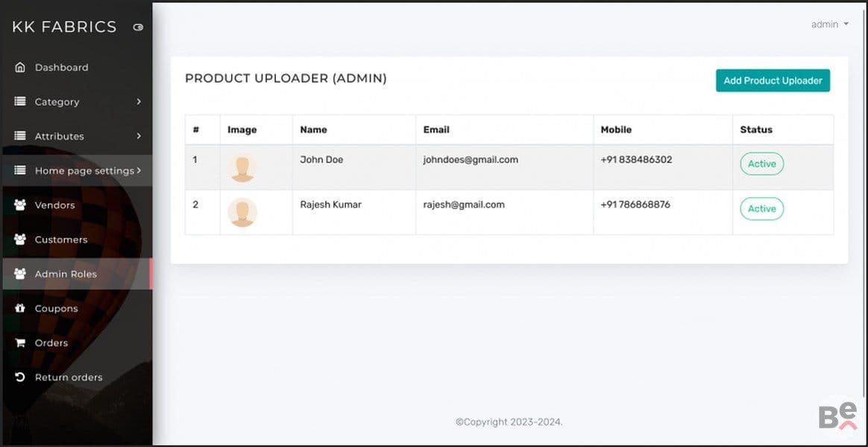Click the Name column header

[313, 130]
